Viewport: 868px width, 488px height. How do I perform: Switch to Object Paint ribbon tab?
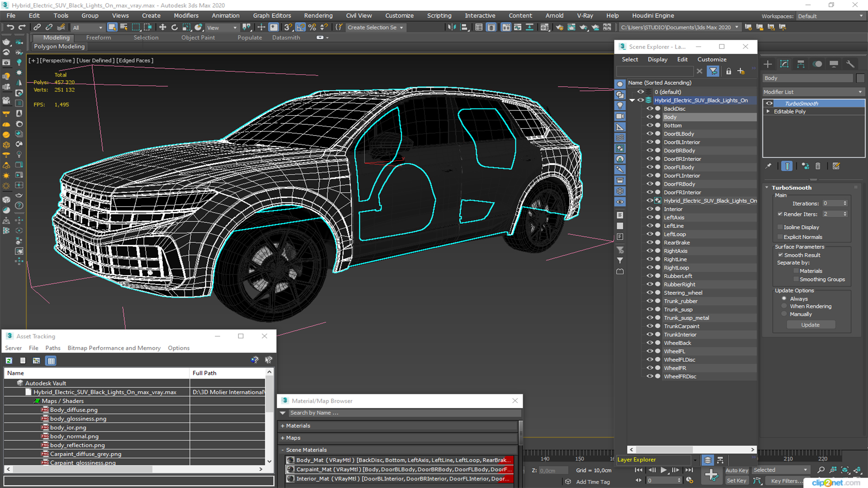tap(198, 38)
